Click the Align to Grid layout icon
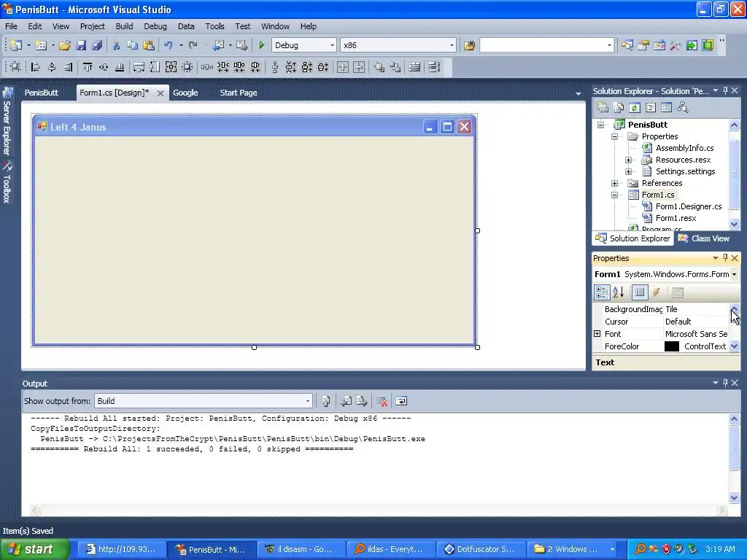Viewport: 747px width, 560px height. pos(16,67)
